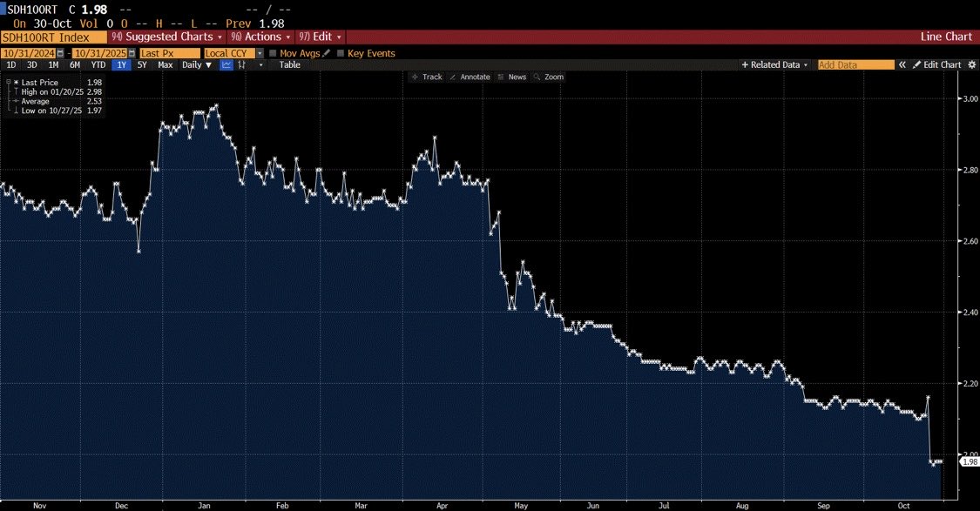Image resolution: width=980 pixels, height=511 pixels.
Task: Click Low on 10/27/25 legend row
Action: click(55, 111)
